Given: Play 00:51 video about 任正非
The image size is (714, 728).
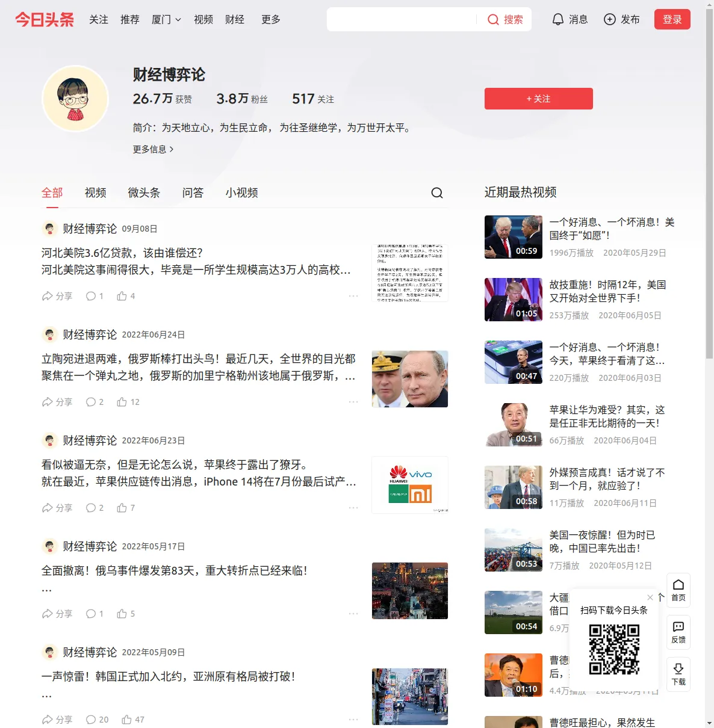Looking at the screenshot, I should pos(514,425).
